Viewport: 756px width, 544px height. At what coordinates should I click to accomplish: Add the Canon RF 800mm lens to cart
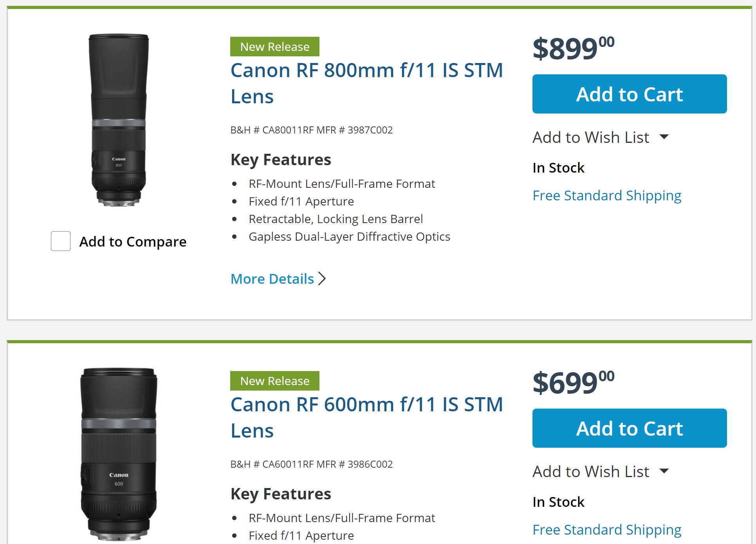pyautogui.click(x=629, y=94)
